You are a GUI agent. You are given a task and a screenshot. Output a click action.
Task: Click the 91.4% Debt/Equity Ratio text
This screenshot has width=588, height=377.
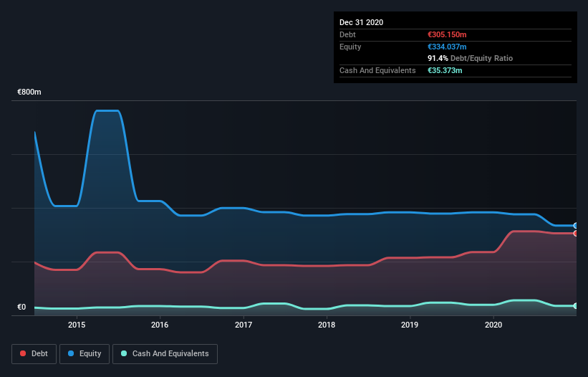(x=471, y=58)
